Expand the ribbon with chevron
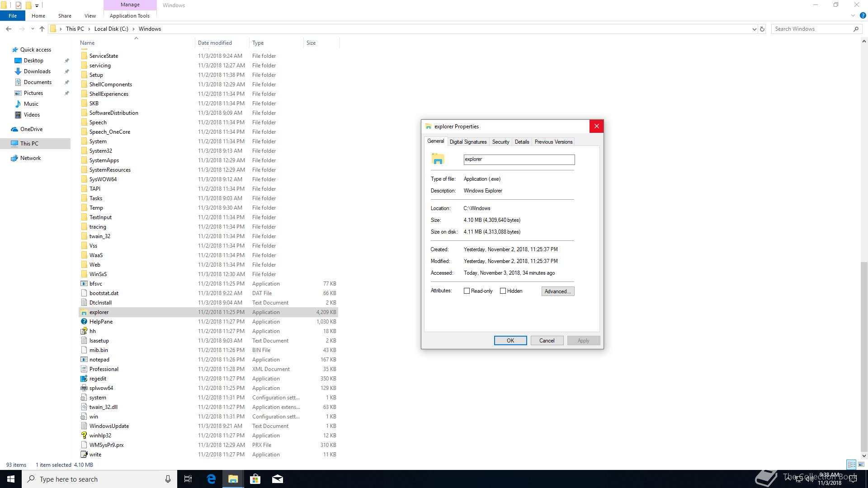The width and height of the screenshot is (868, 488). pos(853,16)
